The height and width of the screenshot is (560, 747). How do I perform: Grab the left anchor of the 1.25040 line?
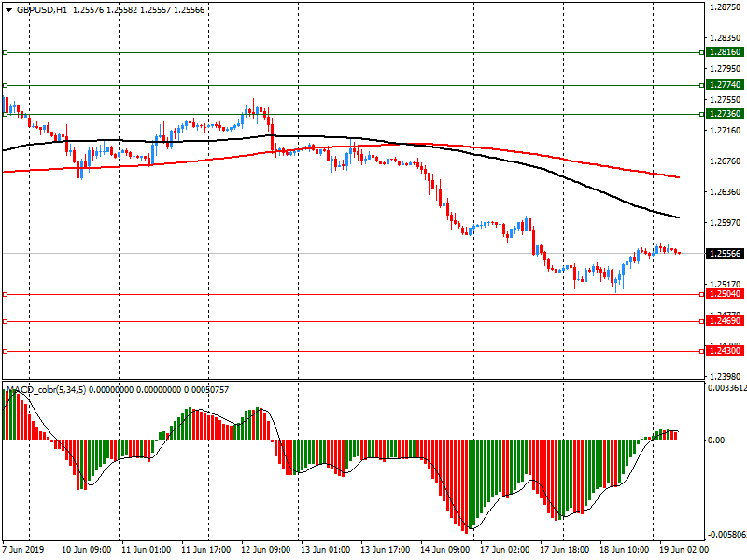pyautogui.click(x=6, y=295)
